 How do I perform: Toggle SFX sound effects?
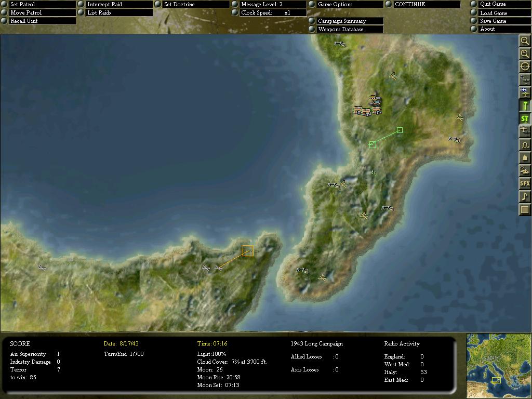pos(525,183)
